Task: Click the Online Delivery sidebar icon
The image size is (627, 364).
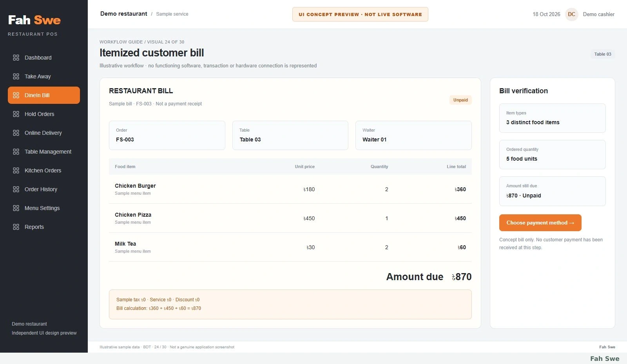Action: tap(16, 133)
